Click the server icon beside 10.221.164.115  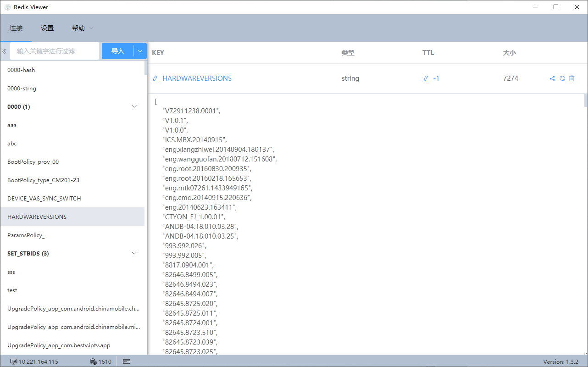(x=13, y=361)
